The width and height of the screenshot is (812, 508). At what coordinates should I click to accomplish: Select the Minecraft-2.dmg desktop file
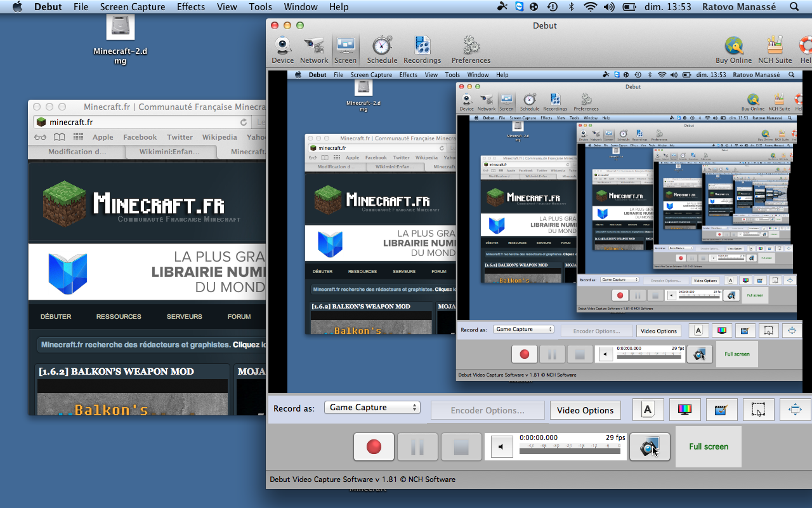coord(120,39)
